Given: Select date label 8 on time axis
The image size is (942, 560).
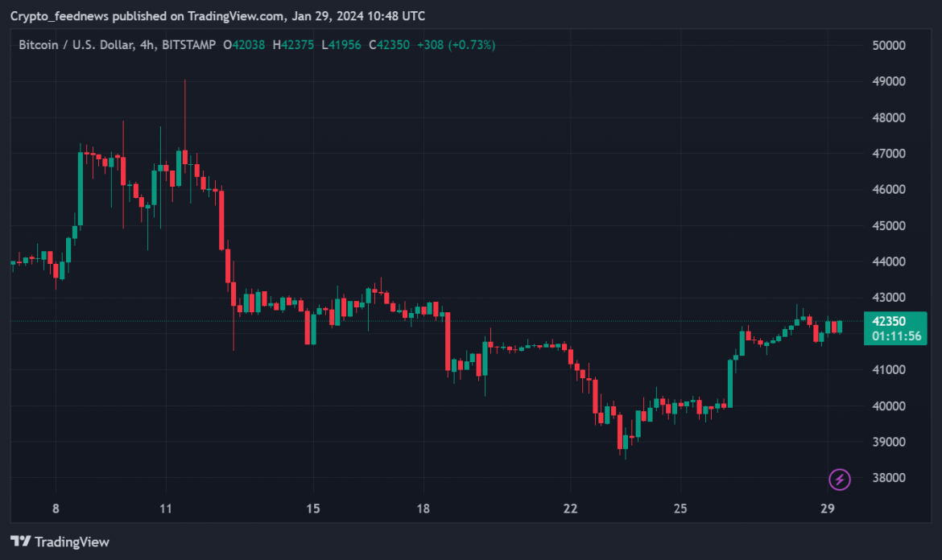Looking at the screenshot, I should (x=56, y=509).
